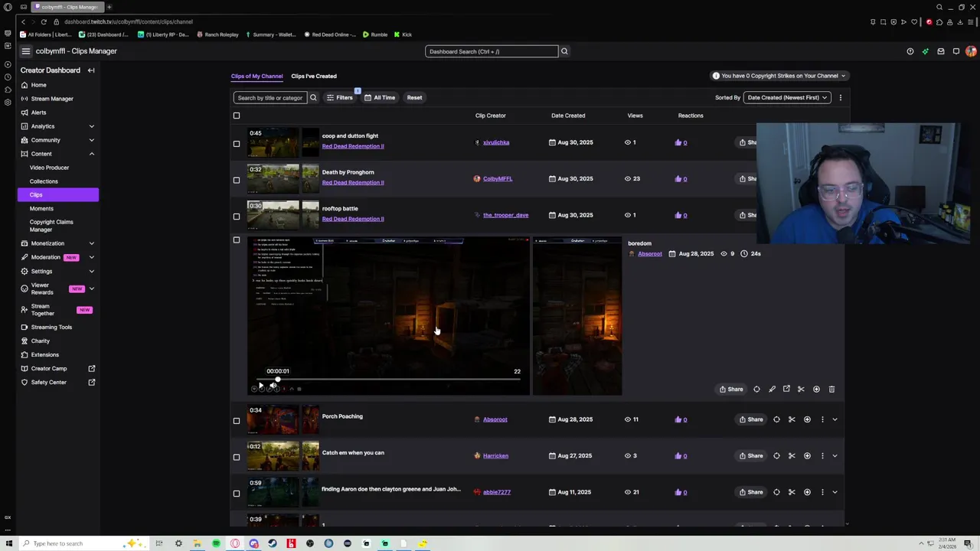Open Copyright Claims Manager in sidebar
The width and height of the screenshot is (980, 551).
tap(51, 226)
